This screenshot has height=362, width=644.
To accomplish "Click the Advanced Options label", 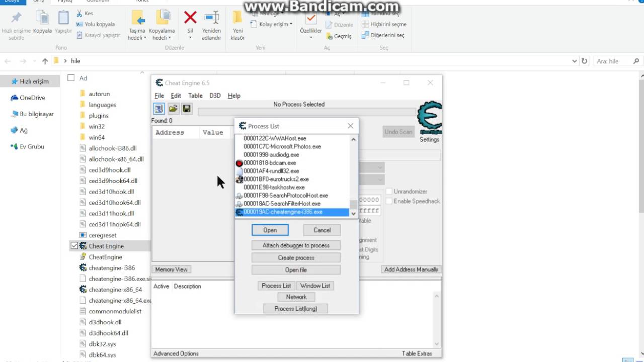I will [176, 353].
